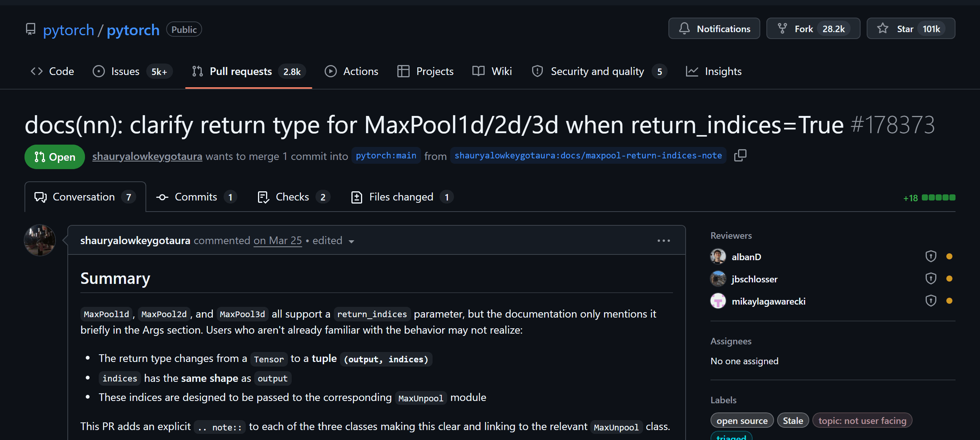Screen dimensions: 980x440
Task: Click 'topic: not user facing' label
Action: pyautogui.click(x=862, y=421)
